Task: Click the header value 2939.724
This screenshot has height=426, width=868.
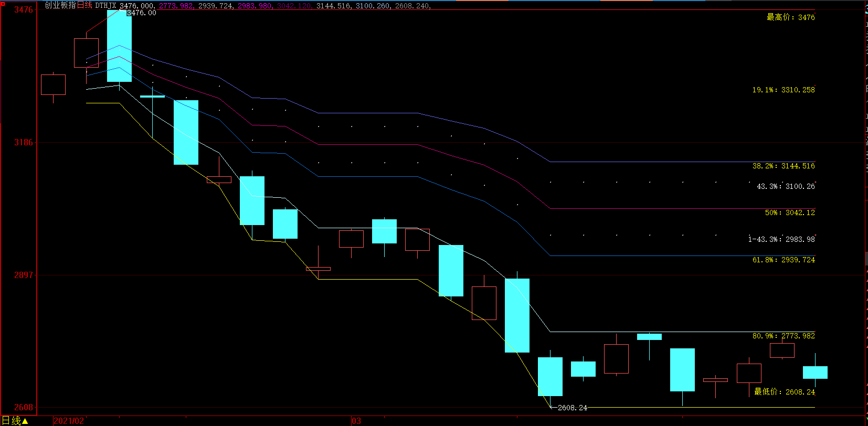Action: (216, 6)
